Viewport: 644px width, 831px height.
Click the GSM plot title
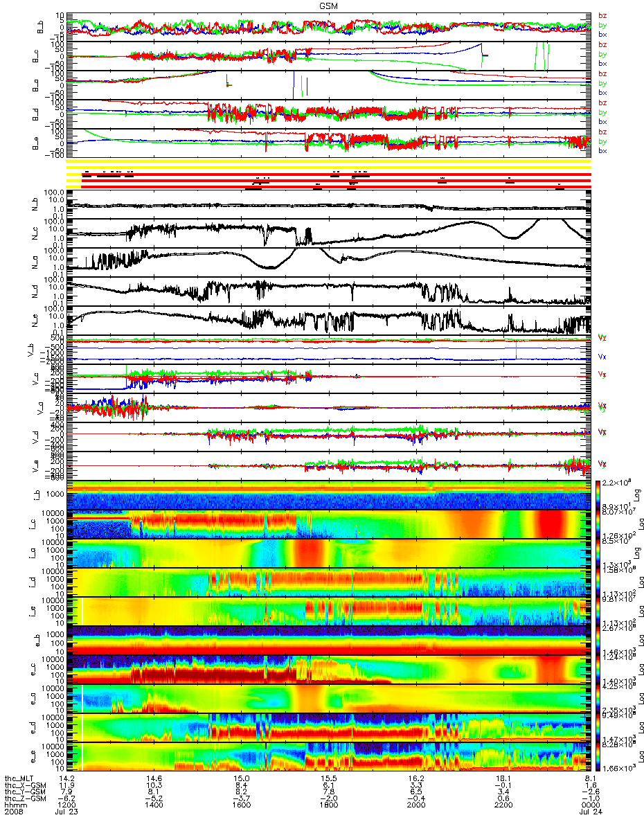point(328,6)
